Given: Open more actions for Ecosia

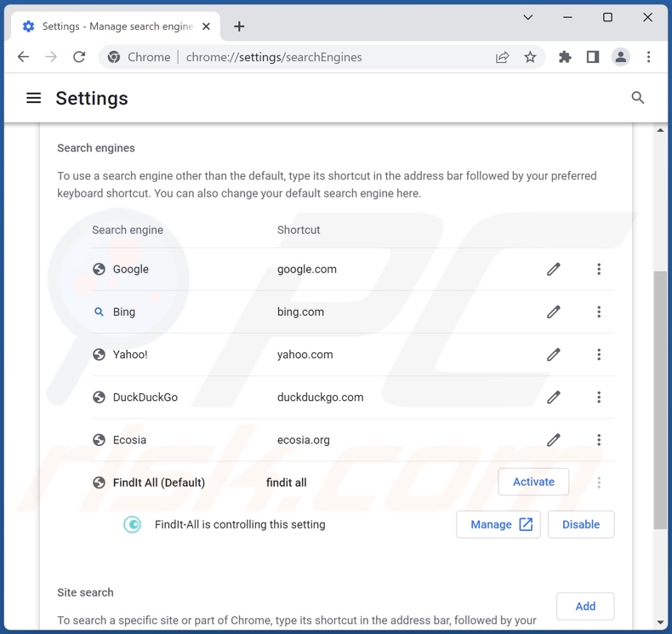Looking at the screenshot, I should [599, 440].
